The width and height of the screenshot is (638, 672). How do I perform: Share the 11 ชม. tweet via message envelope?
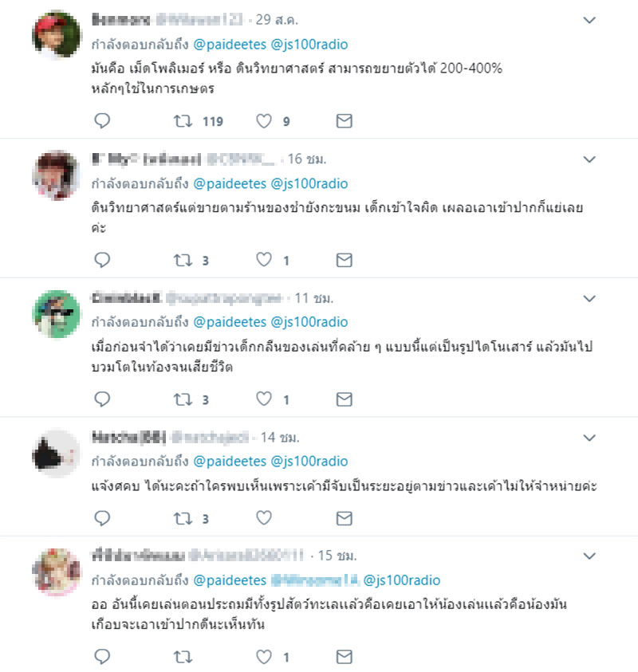344,399
